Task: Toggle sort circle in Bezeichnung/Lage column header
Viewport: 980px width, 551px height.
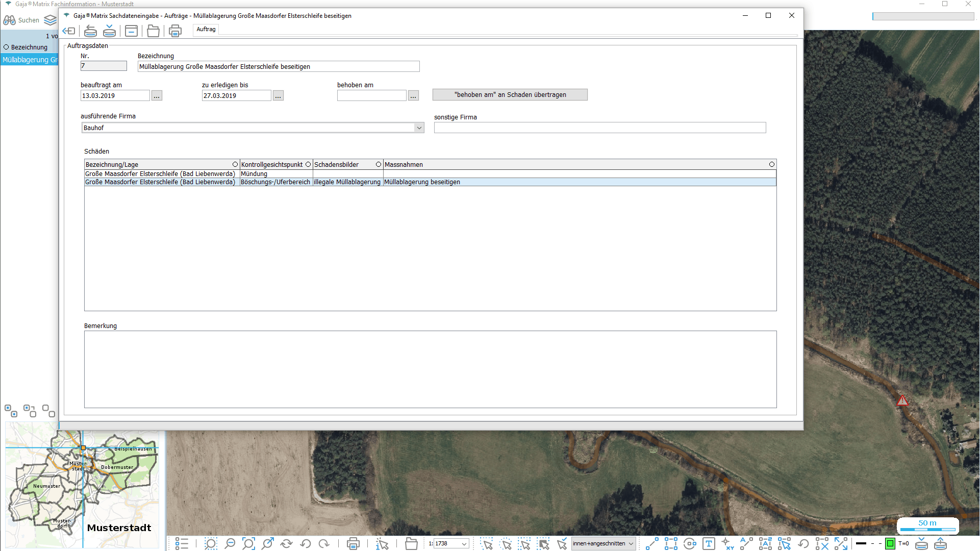Action: pos(235,164)
